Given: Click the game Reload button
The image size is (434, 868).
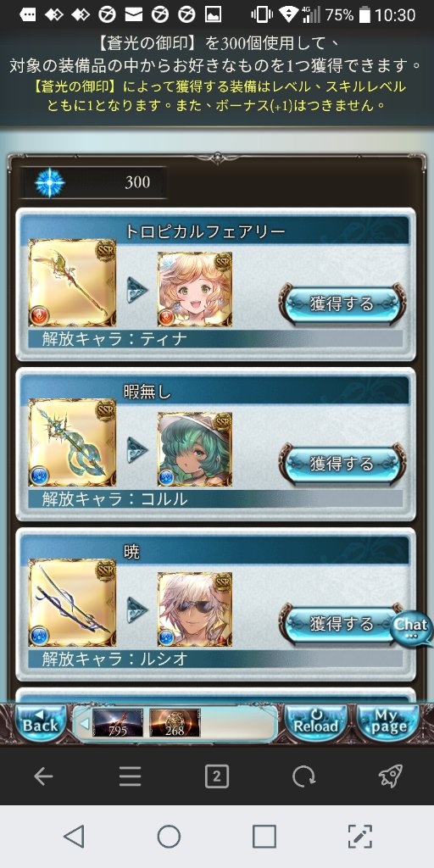Looking at the screenshot, I should 317,724.
